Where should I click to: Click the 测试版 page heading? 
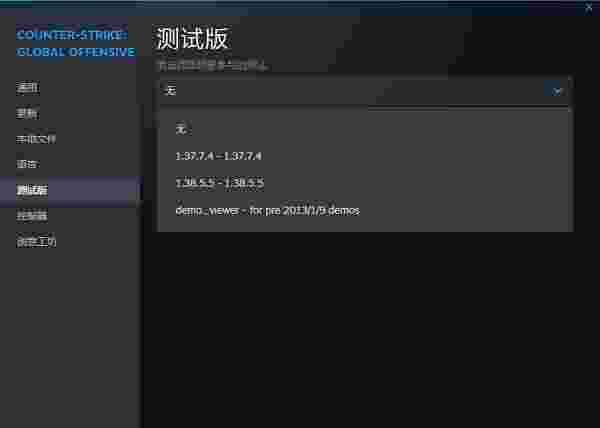pos(192,38)
